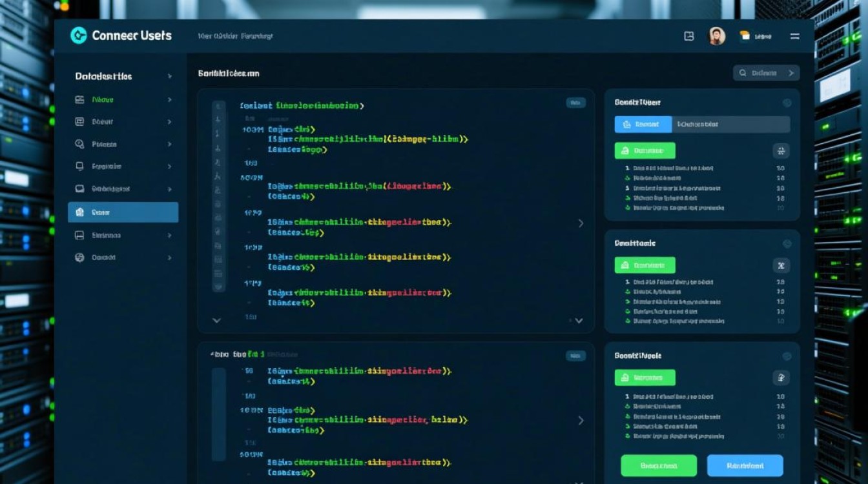Click the circular icon in top right card header
This screenshot has height=484, width=868.
pyautogui.click(x=787, y=103)
